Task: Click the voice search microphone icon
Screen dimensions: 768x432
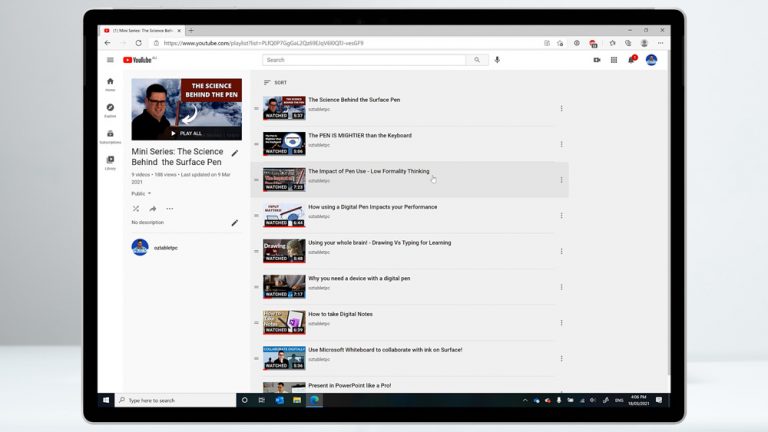Action: click(497, 60)
